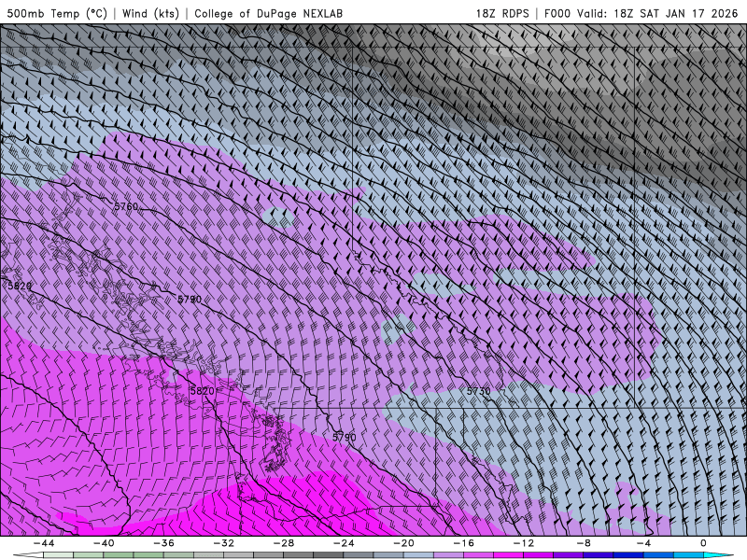Click the -12 color scale label
Viewport: 747px width, 560px height.
click(524, 543)
